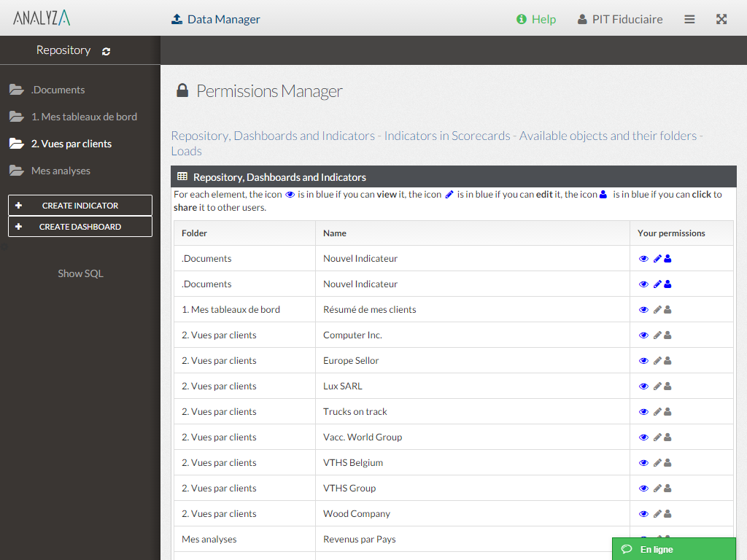The height and width of the screenshot is (560, 747).
Task: Click the pencil icon for VTHS Group
Action: pyautogui.click(x=657, y=488)
